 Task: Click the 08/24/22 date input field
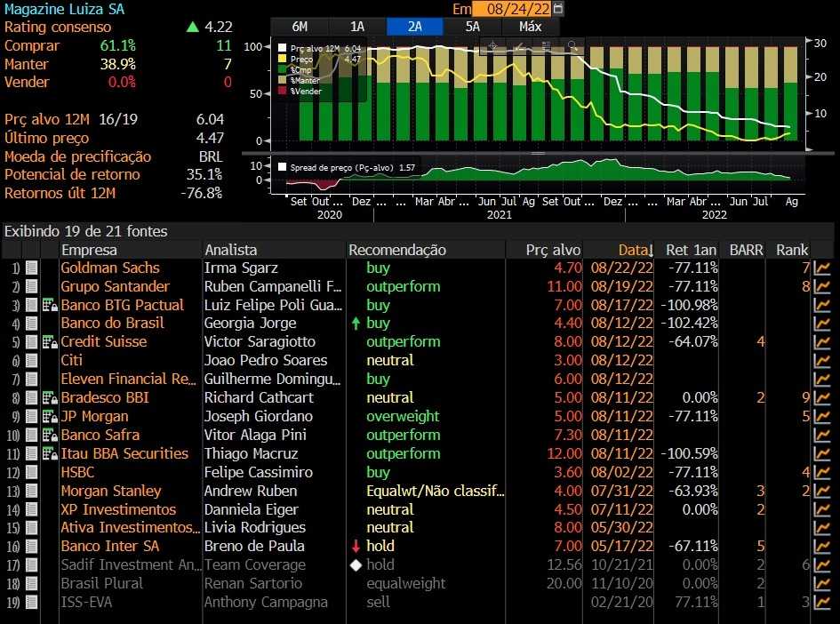513,9
